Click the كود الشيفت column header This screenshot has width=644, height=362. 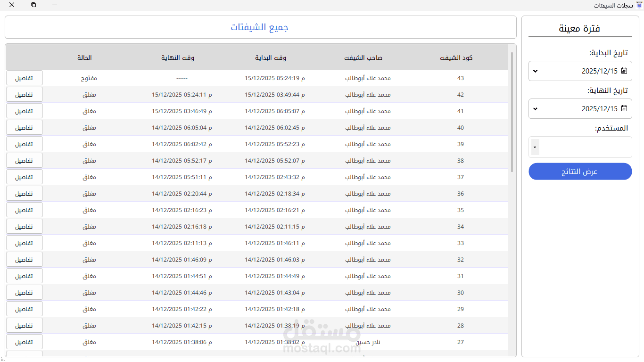456,58
